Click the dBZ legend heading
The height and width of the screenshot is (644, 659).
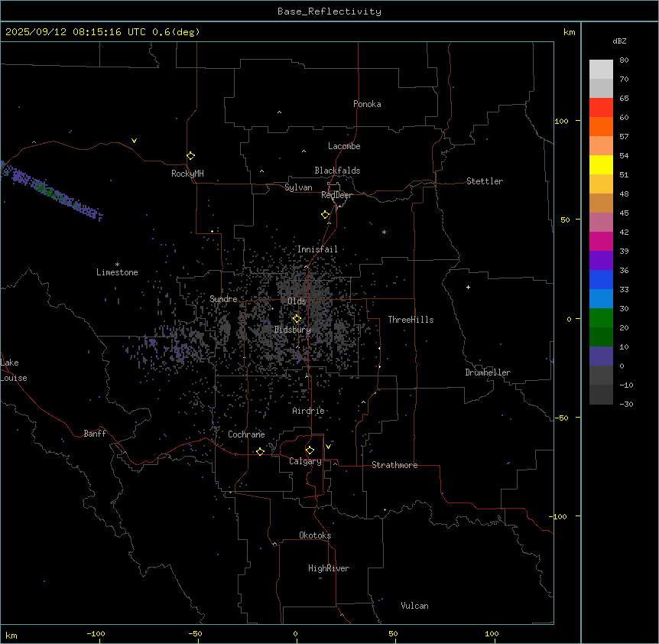click(x=619, y=41)
